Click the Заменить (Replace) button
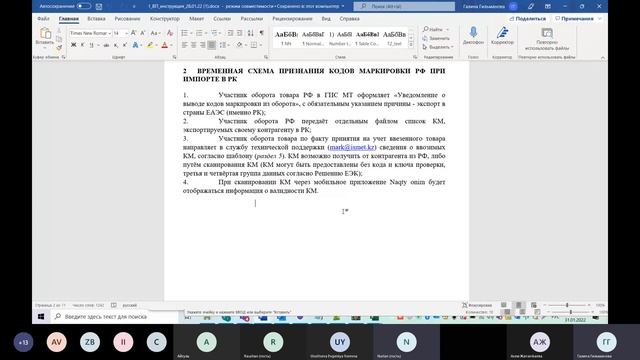Viewport: 640px width, 360px height. point(436,38)
